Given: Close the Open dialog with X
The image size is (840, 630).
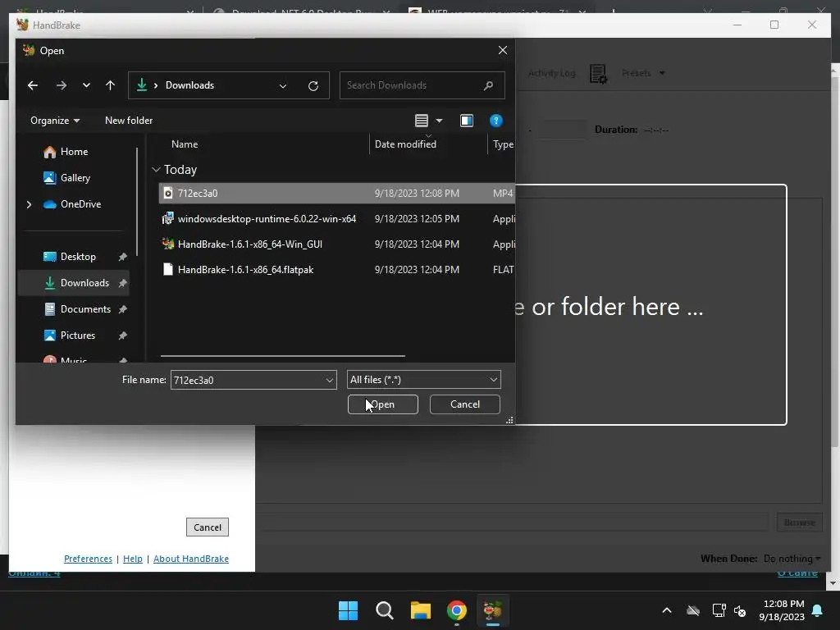Looking at the screenshot, I should (503, 50).
